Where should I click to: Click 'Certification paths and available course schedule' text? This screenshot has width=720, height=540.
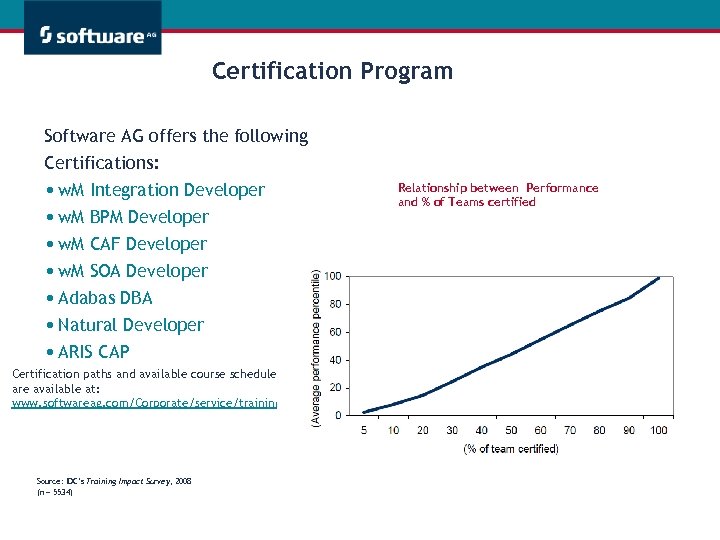[x=144, y=374]
